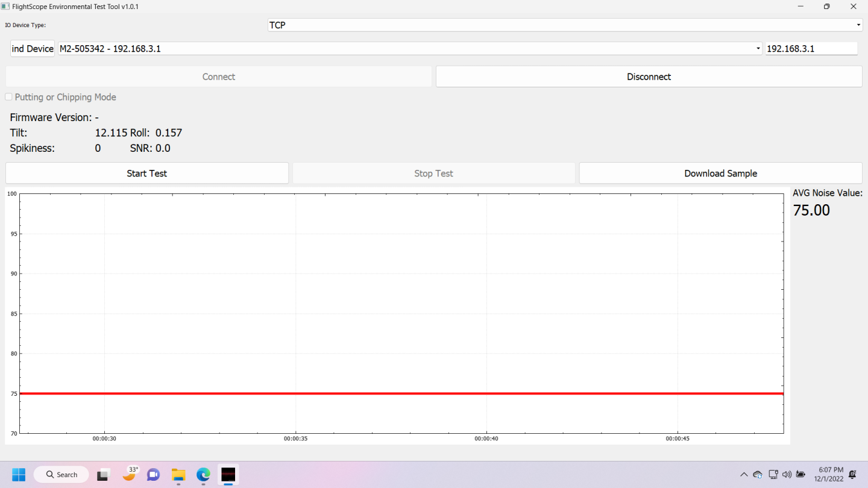Image resolution: width=868 pixels, height=488 pixels.
Task: Click the FlightScope app title bar icon
Action: pos(5,6)
